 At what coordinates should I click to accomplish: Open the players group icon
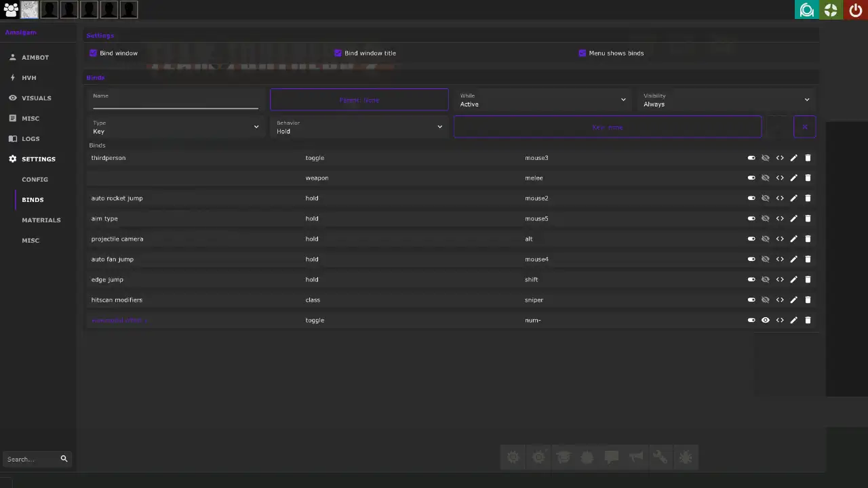10,9
